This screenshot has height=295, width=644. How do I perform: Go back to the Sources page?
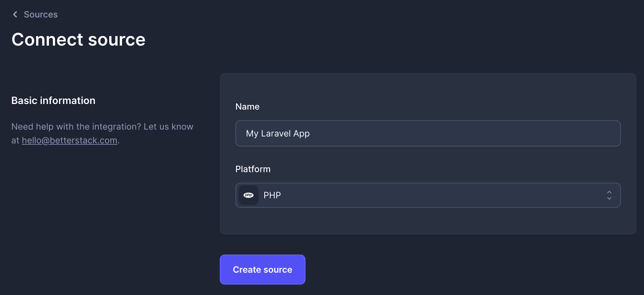point(41,14)
